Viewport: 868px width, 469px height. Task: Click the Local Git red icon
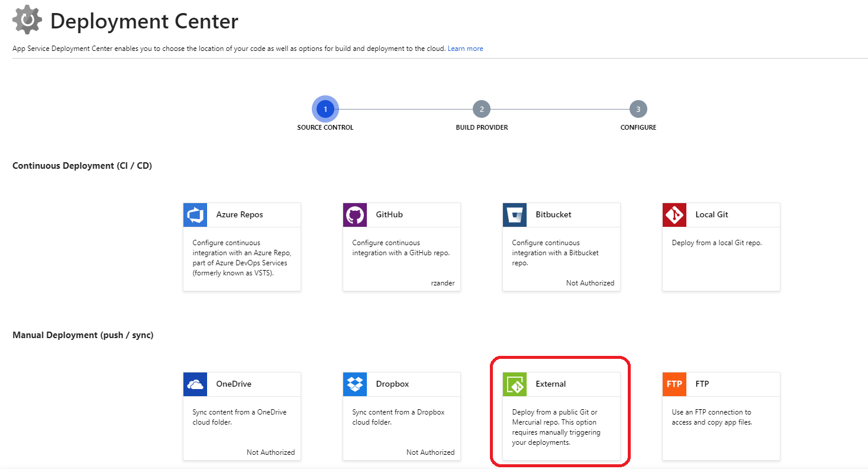click(675, 215)
